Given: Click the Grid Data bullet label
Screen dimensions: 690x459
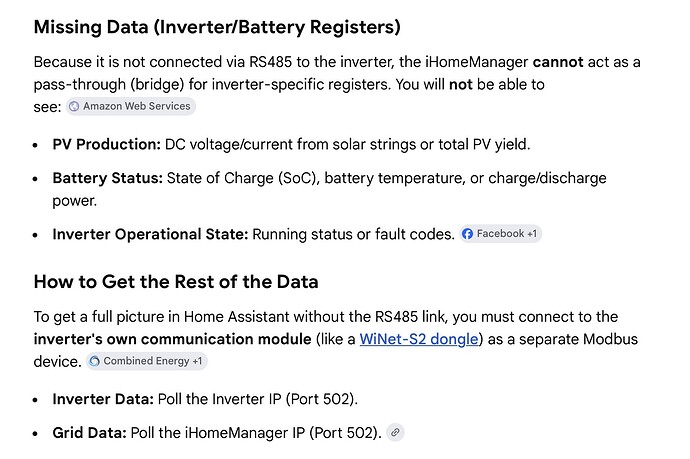Looking at the screenshot, I should click(89, 433).
